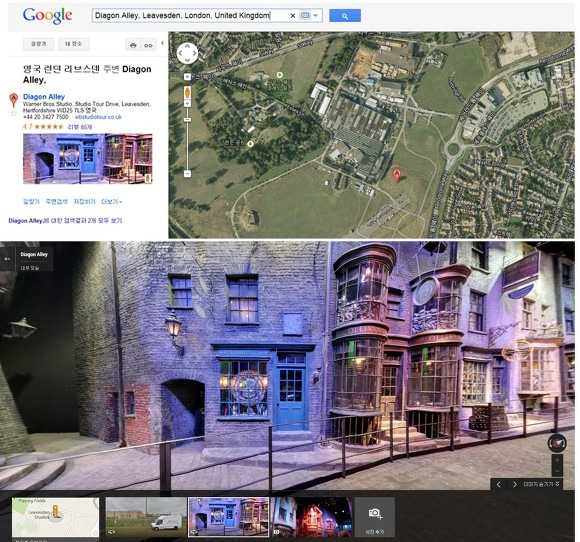
Task: Print the map using the printer icon
Action: click(x=133, y=45)
